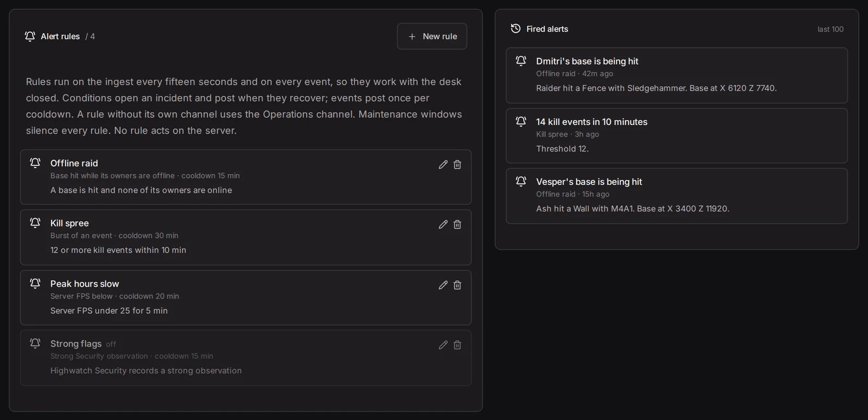Click the Fired alerts heading
The height and width of the screenshot is (420, 868).
(547, 29)
